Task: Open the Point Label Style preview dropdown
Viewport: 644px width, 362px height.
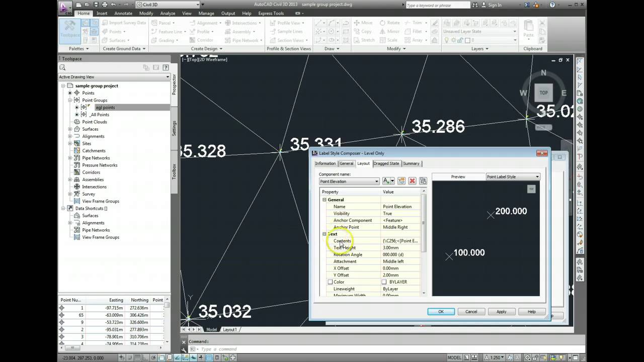Action: (513, 176)
